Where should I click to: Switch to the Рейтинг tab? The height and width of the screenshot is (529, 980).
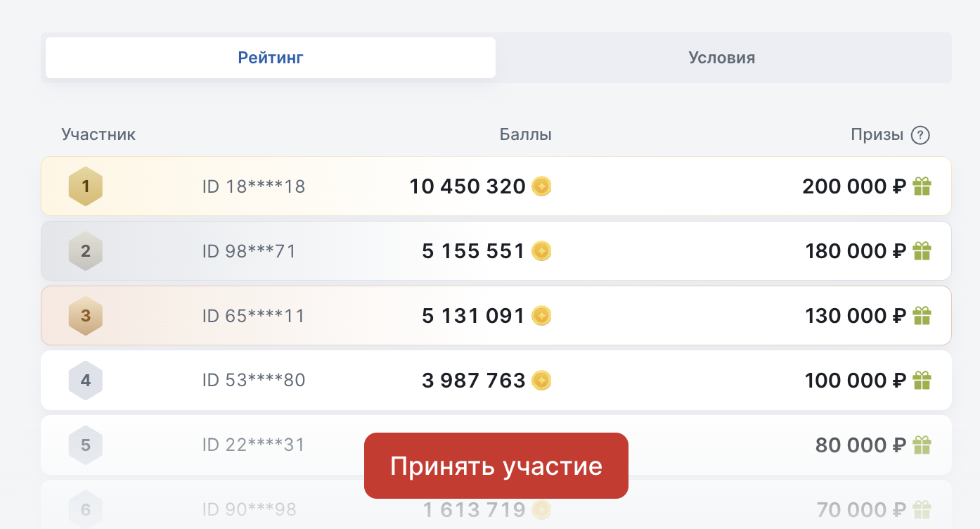(271, 58)
